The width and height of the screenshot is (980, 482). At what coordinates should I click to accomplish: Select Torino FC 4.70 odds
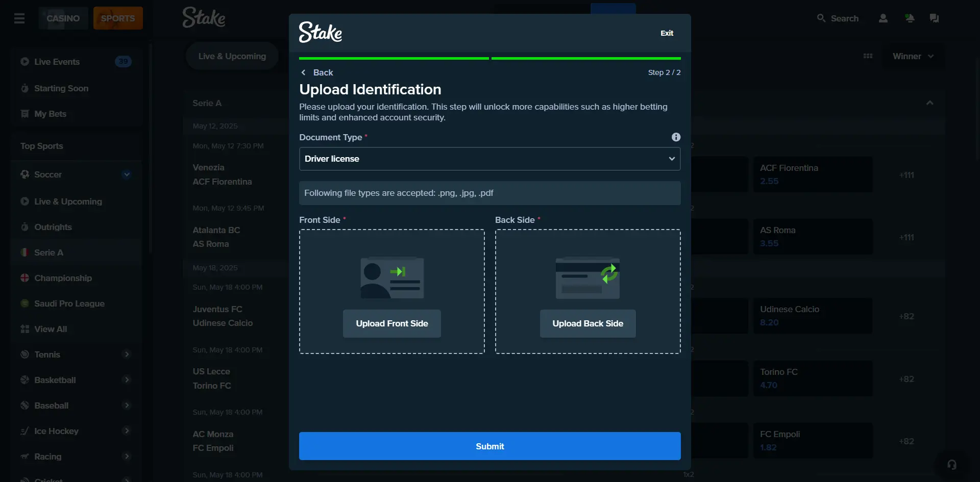coord(813,378)
